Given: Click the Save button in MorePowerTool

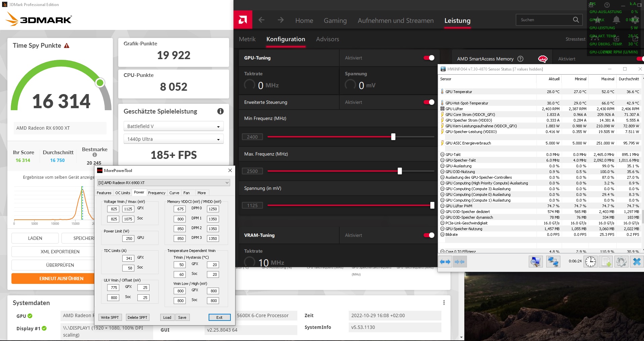Looking at the screenshot, I should 182,317.
